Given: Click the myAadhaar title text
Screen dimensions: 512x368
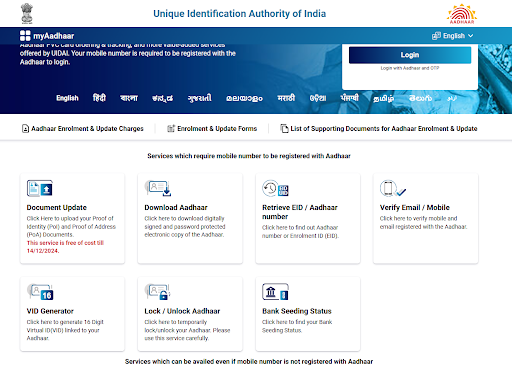Looking at the screenshot, I should coord(53,36).
